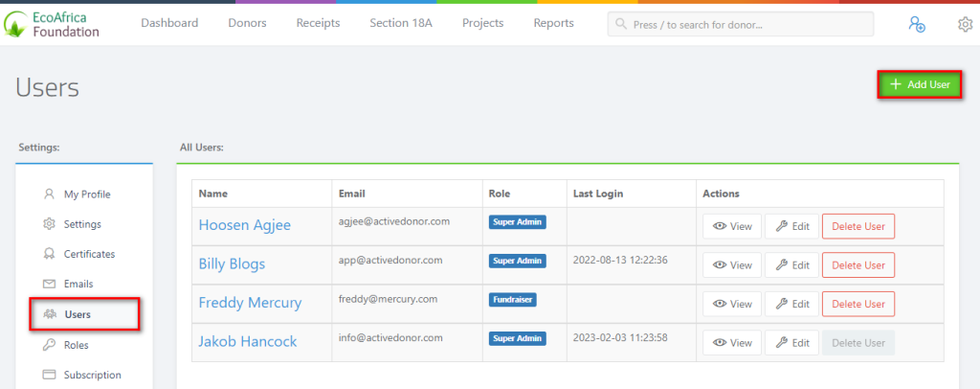Delete user Billy Blogs
980x389 pixels.
pyautogui.click(x=858, y=265)
